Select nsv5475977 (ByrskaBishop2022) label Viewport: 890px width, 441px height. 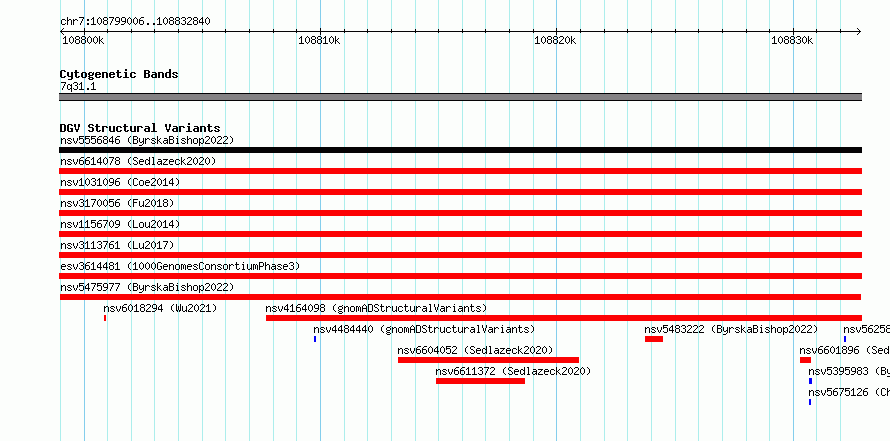pyautogui.click(x=147, y=287)
